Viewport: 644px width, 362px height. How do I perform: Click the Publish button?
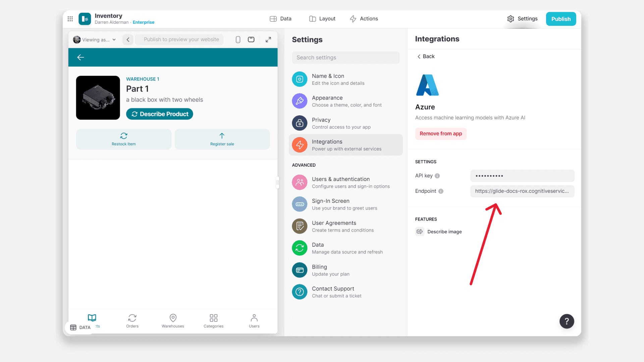click(x=561, y=19)
